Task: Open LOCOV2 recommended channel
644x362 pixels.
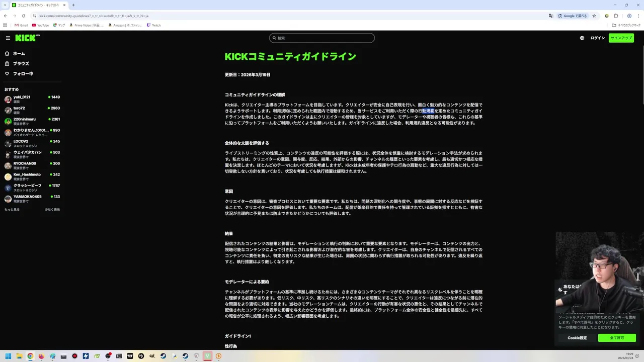Action: [32, 143]
